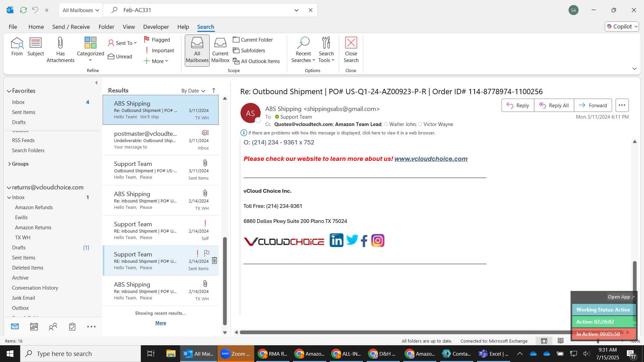Set scope to Subfolders
Screen dimensions: 644x362
tap(249, 50)
